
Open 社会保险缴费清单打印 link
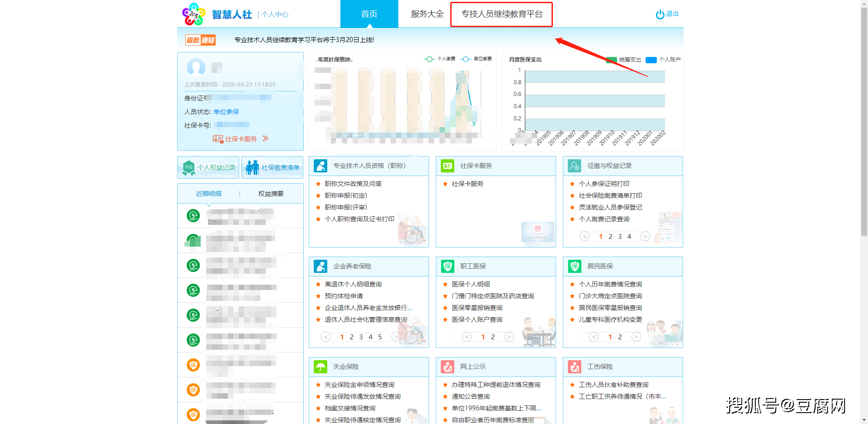click(x=610, y=195)
